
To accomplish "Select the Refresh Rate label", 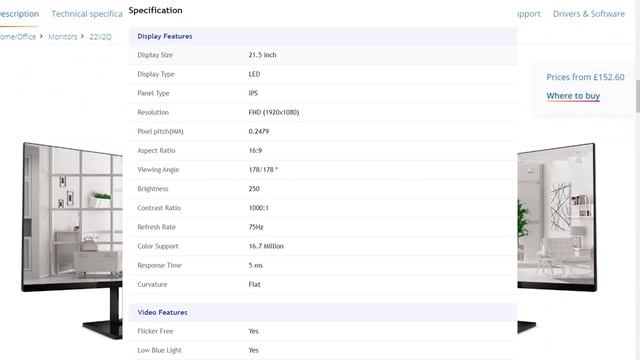I will (157, 227).
